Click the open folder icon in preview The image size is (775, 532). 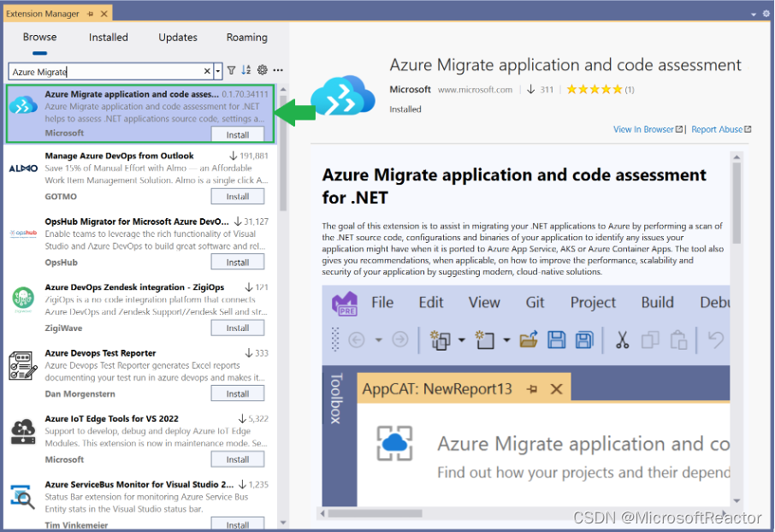coord(529,340)
